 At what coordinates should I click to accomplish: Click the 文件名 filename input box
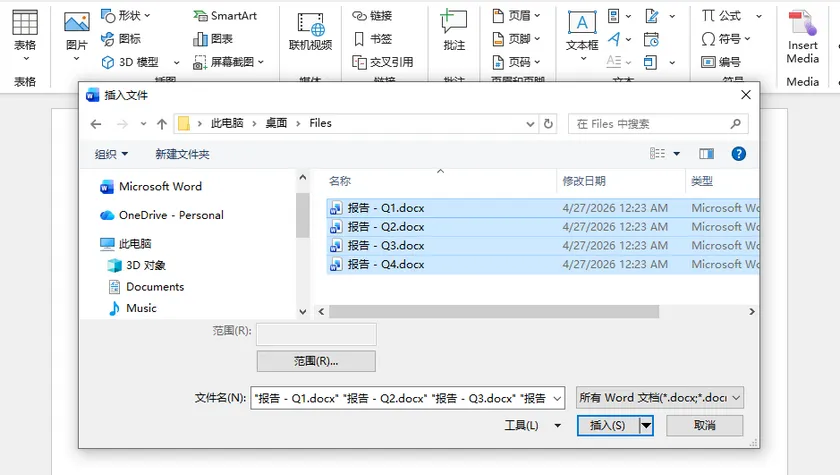click(x=407, y=398)
